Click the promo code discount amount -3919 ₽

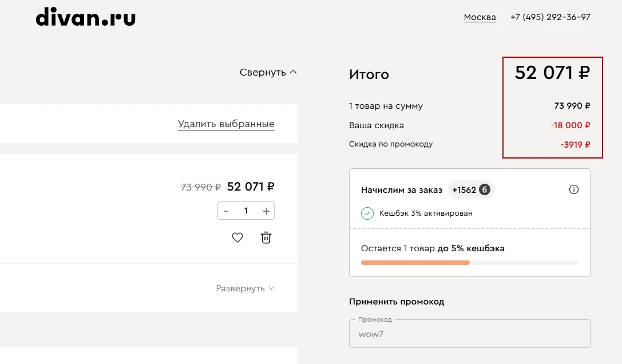(575, 144)
